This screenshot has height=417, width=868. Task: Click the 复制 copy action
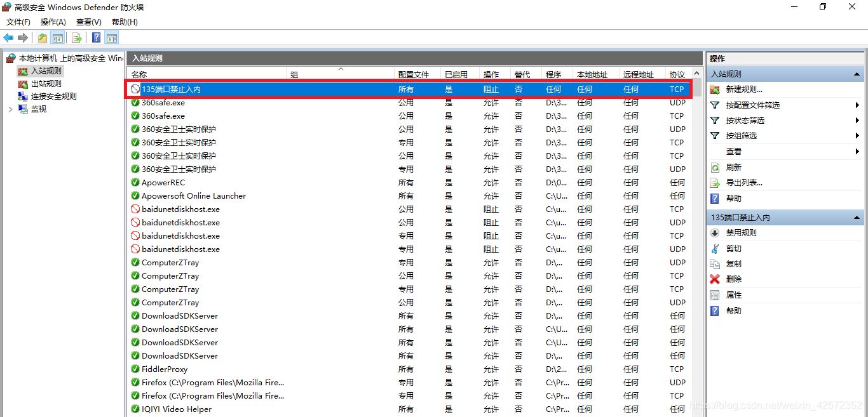733,264
